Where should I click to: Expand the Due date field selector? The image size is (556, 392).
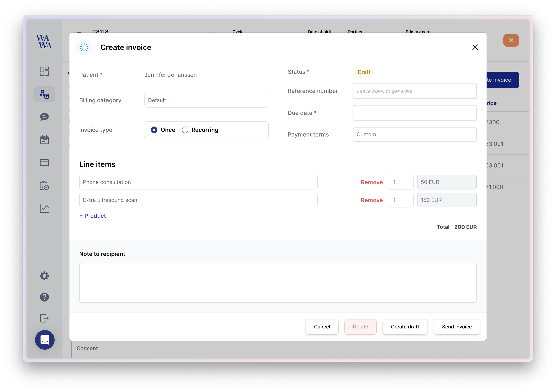tap(415, 112)
